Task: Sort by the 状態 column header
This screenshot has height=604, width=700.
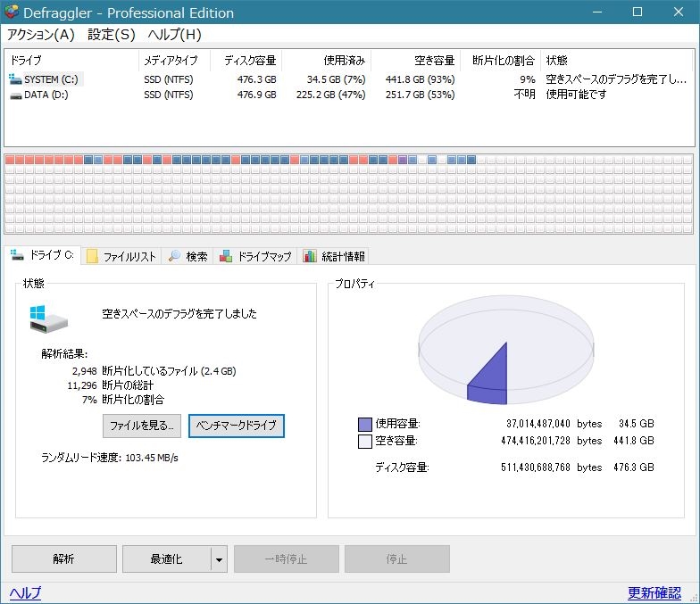Action: point(616,61)
